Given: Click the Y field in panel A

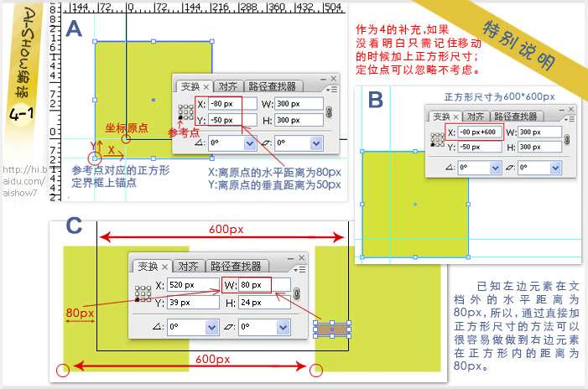Looking at the screenshot, I should (x=232, y=120).
